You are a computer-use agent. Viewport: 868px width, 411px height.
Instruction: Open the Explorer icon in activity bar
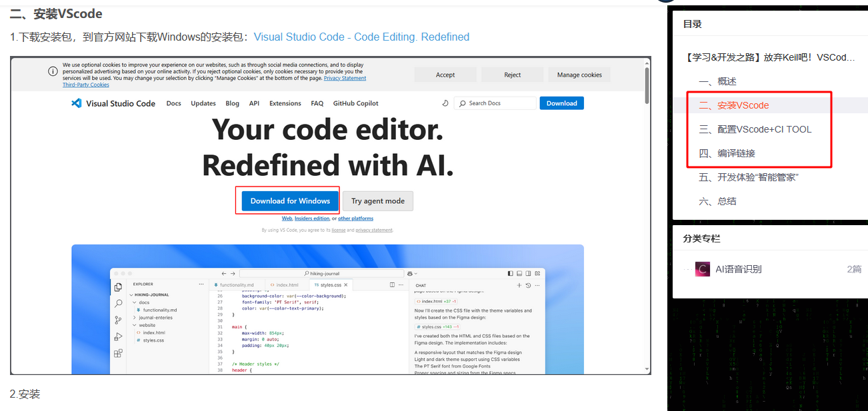pyautogui.click(x=118, y=287)
